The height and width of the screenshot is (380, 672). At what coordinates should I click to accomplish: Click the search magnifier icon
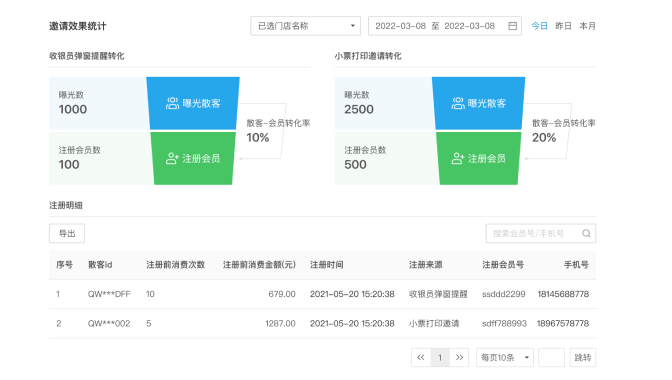[586, 233]
